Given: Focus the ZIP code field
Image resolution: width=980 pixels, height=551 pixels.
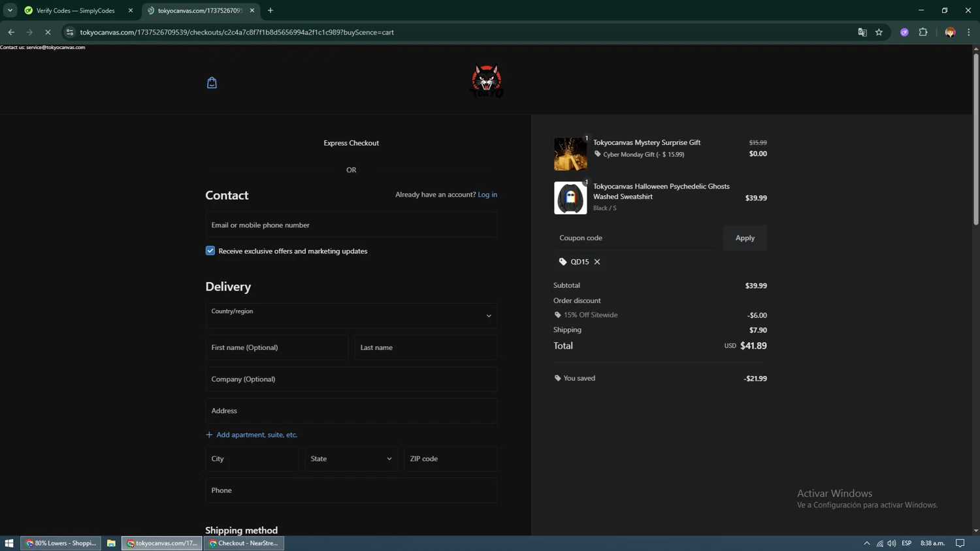Looking at the screenshot, I should pyautogui.click(x=451, y=459).
